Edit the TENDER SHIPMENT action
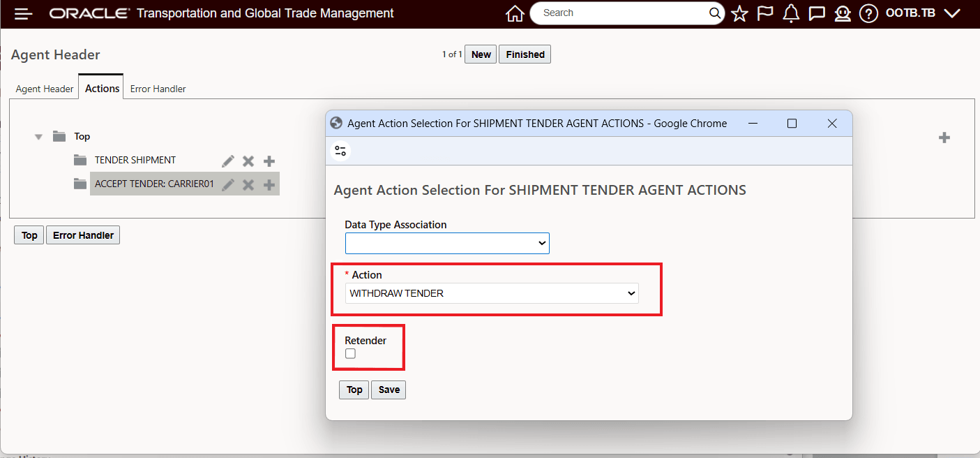 [x=228, y=161]
